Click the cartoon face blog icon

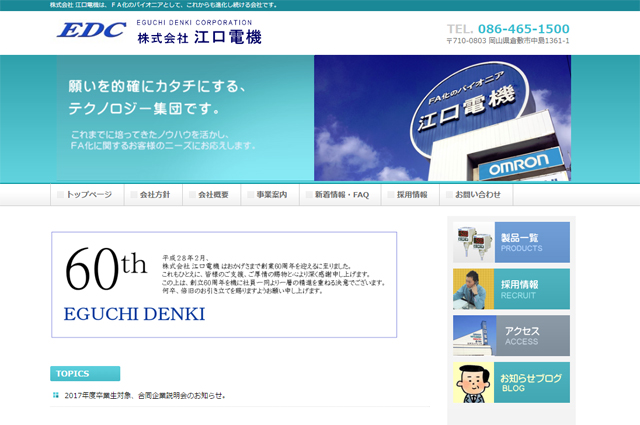click(x=473, y=382)
